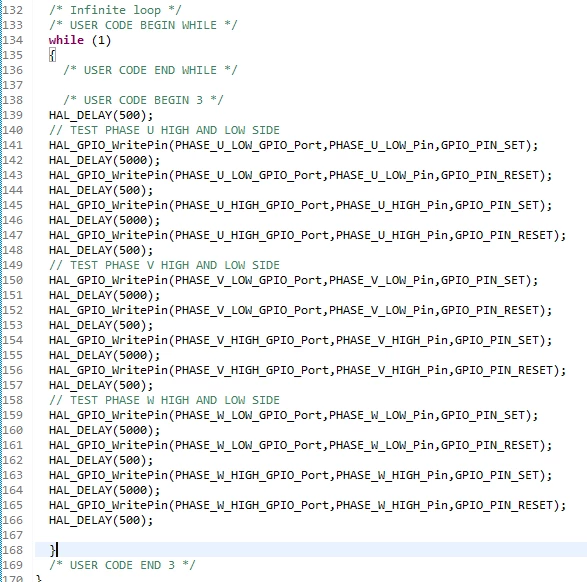
Task: Click line number 137 beside the empty line
Action: [12, 85]
